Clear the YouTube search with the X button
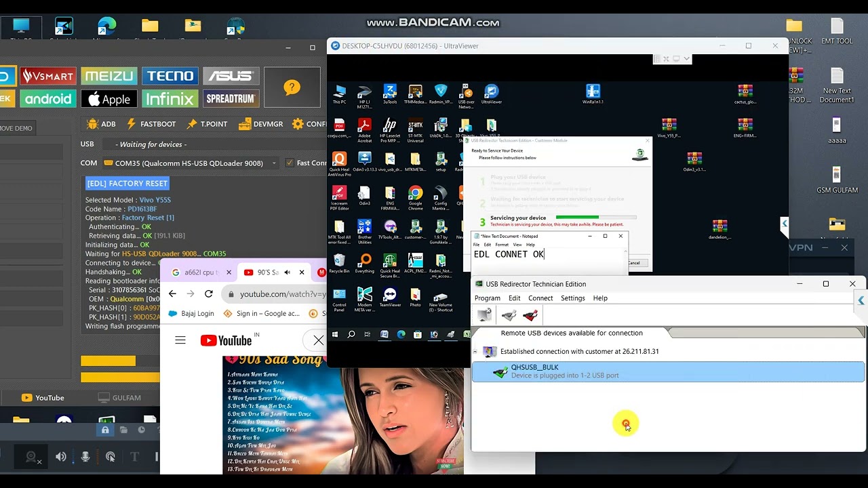Viewport: 868px width, 488px height. click(318, 340)
